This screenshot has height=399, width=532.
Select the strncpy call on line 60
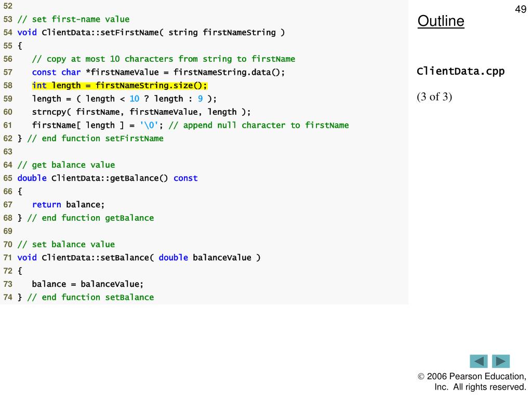coord(141,112)
